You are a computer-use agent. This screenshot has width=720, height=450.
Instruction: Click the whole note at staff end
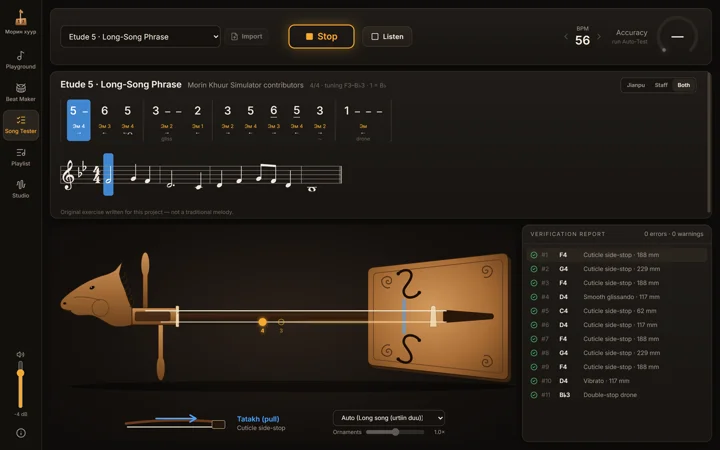click(312, 189)
